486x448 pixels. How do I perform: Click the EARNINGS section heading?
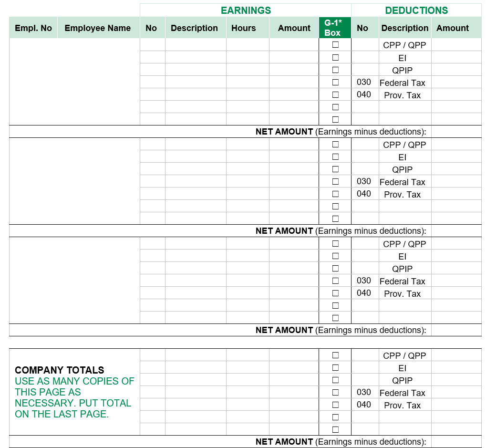(x=246, y=10)
